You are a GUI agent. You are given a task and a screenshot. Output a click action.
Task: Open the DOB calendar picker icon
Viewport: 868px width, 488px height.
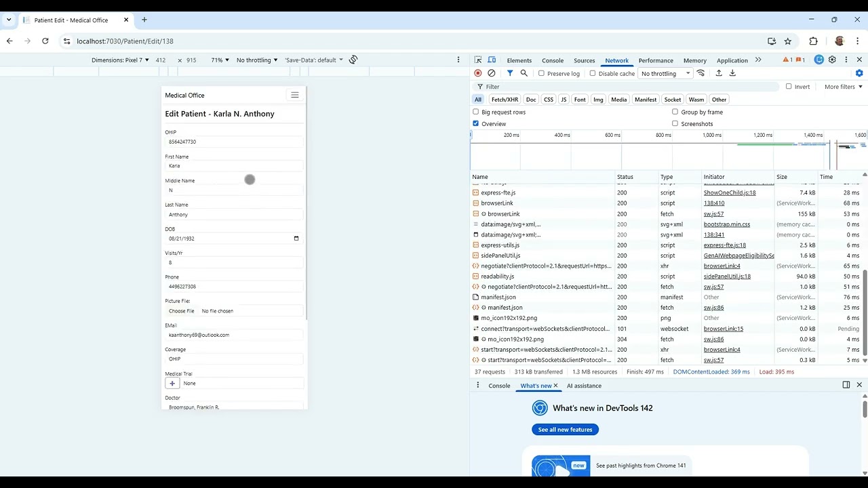coord(296,239)
